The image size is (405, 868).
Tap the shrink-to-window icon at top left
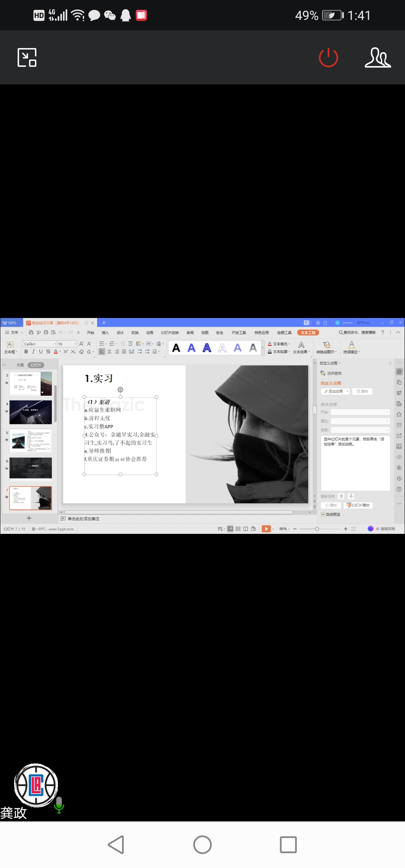[x=27, y=57]
